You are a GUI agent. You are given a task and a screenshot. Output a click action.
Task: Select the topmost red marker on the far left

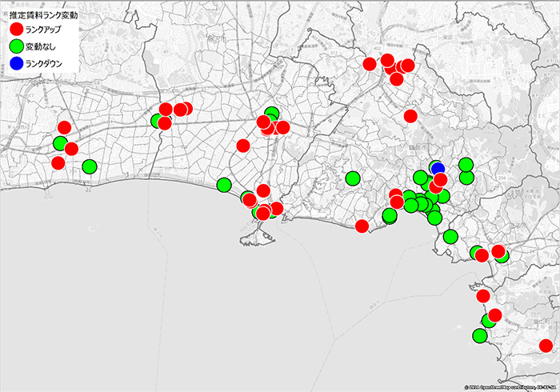pyautogui.click(x=64, y=127)
